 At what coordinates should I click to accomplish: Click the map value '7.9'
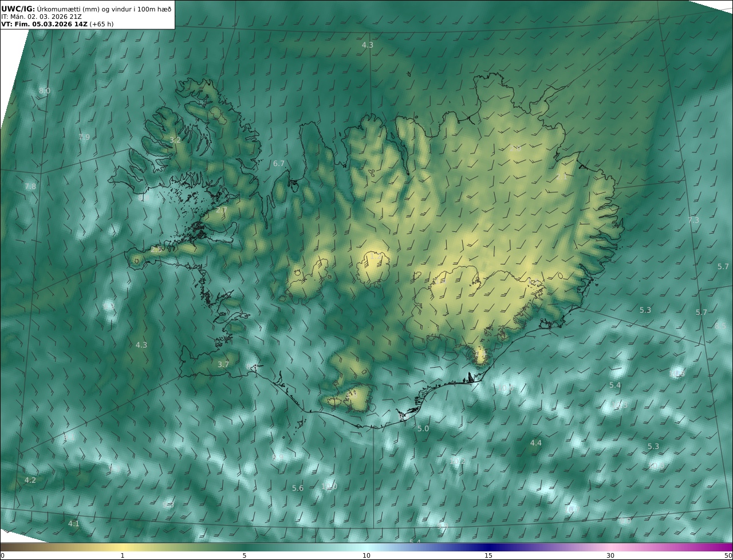tap(84, 137)
